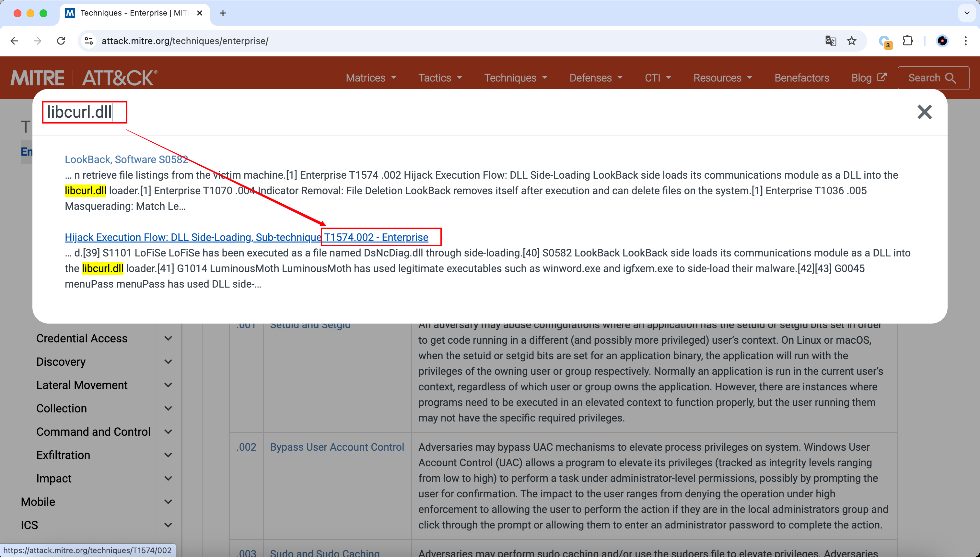Click the profile avatar icon
Image resolution: width=980 pixels, height=557 pixels.
tap(942, 41)
